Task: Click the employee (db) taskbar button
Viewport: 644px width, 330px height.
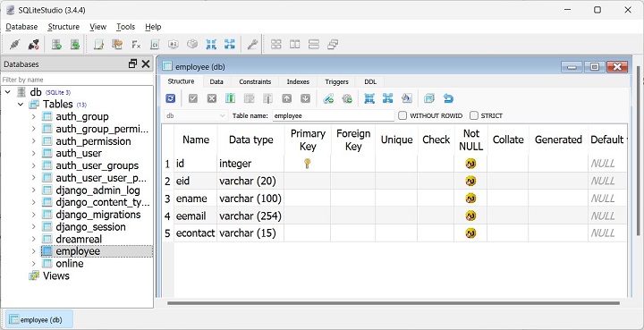Action: pos(40,320)
